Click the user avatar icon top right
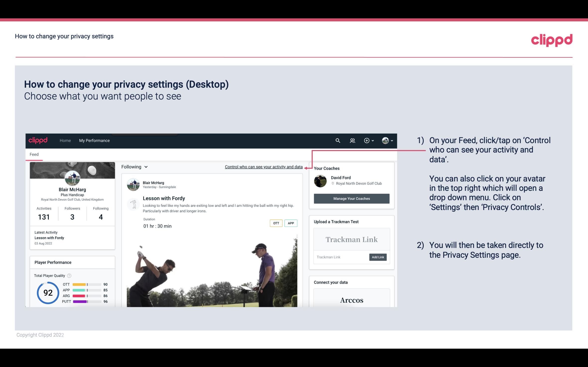This screenshot has width=588, height=367. [385, 140]
